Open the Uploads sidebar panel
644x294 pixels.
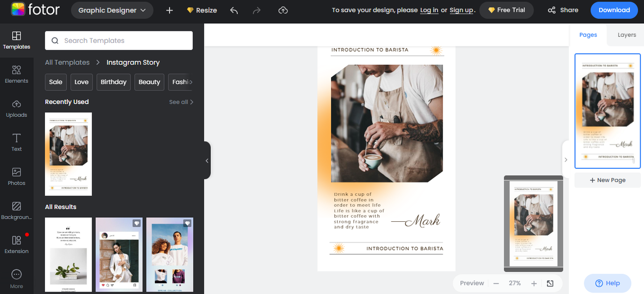pyautogui.click(x=17, y=109)
